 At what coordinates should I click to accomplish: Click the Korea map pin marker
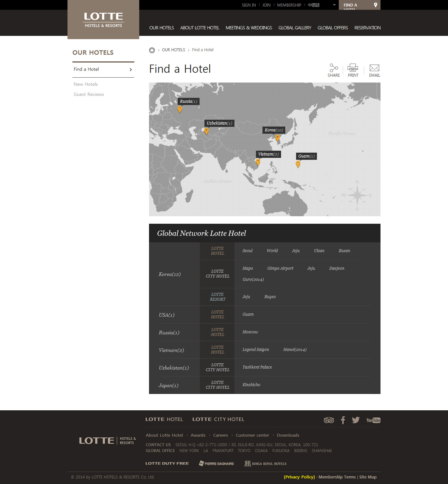[x=277, y=138]
